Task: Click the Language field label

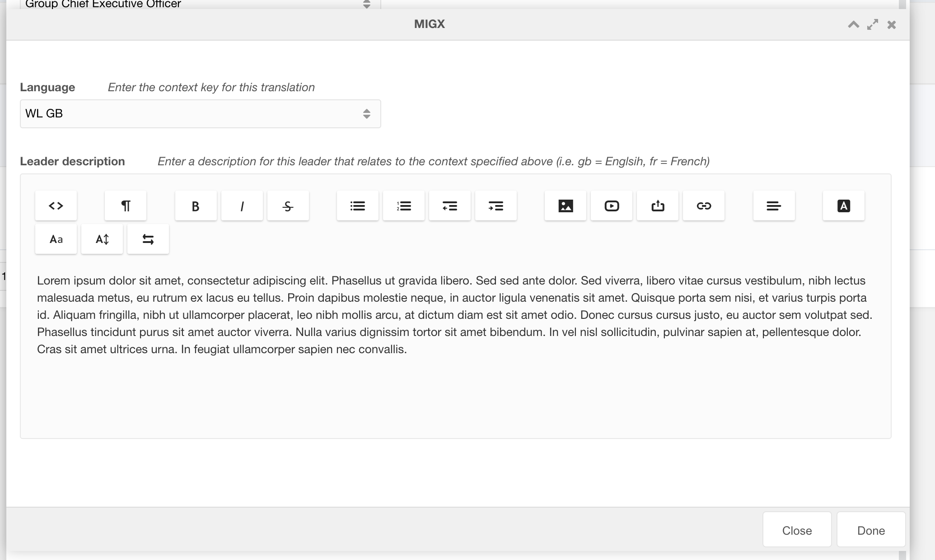Action: 47,88
